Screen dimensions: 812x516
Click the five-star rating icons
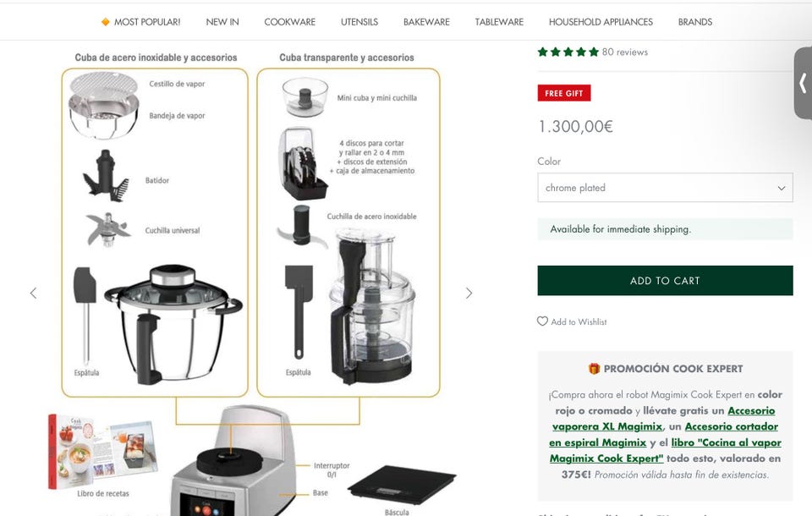pos(568,52)
